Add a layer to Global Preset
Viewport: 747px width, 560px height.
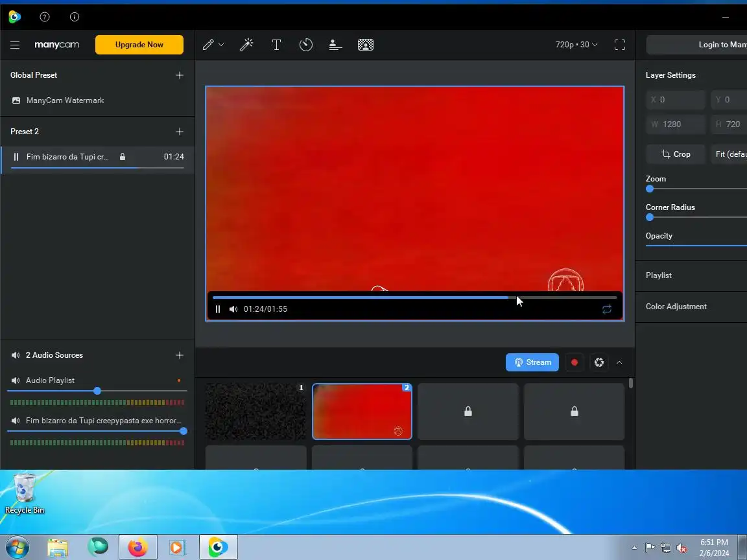point(180,75)
